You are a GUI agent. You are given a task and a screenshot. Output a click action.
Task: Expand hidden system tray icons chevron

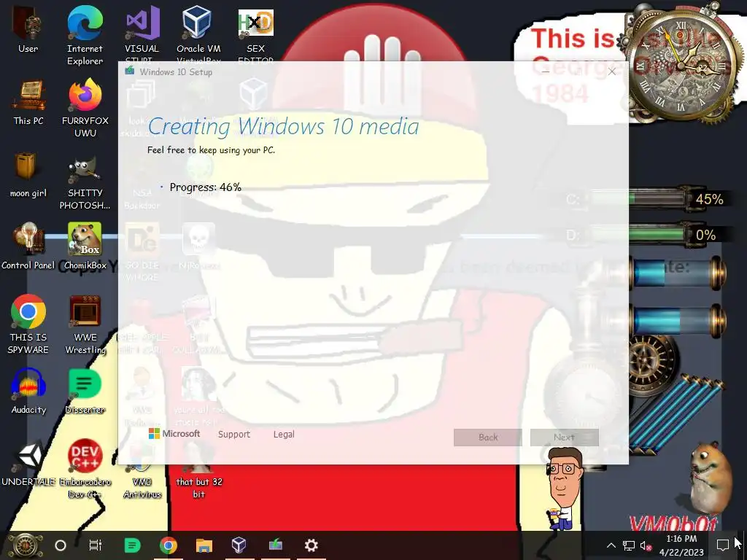click(x=611, y=545)
